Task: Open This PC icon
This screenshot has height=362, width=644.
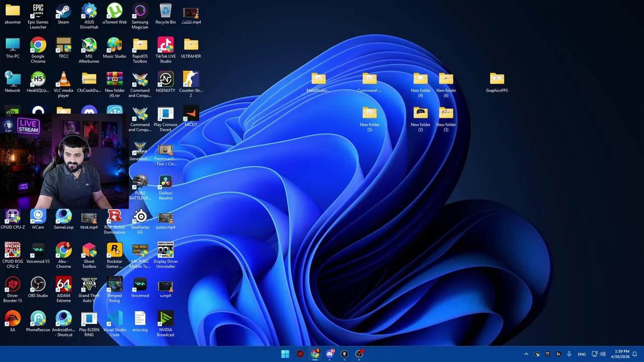Action: [x=13, y=49]
